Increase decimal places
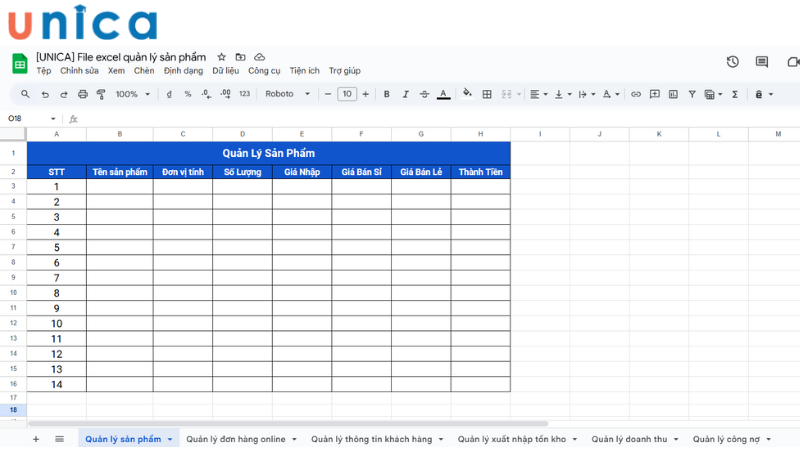The height and width of the screenshot is (450, 800). click(x=226, y=94)
